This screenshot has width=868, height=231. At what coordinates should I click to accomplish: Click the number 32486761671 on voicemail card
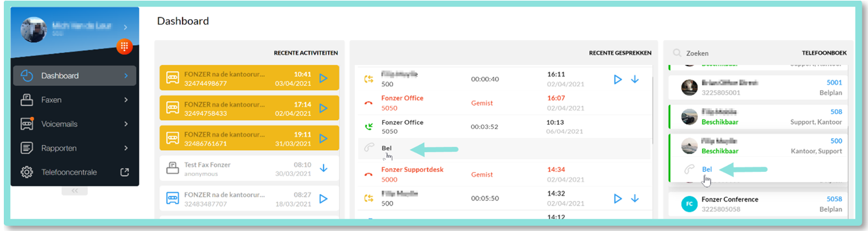206,144
